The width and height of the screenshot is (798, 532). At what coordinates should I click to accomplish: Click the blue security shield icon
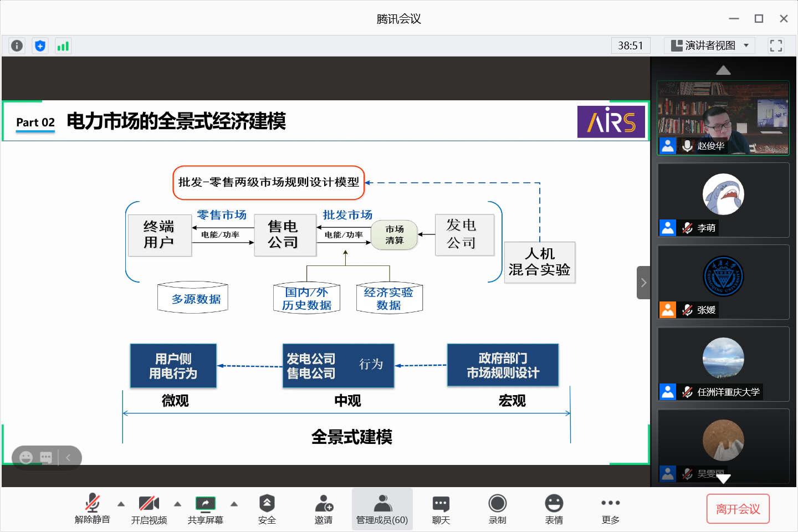(x=40, y=45)
